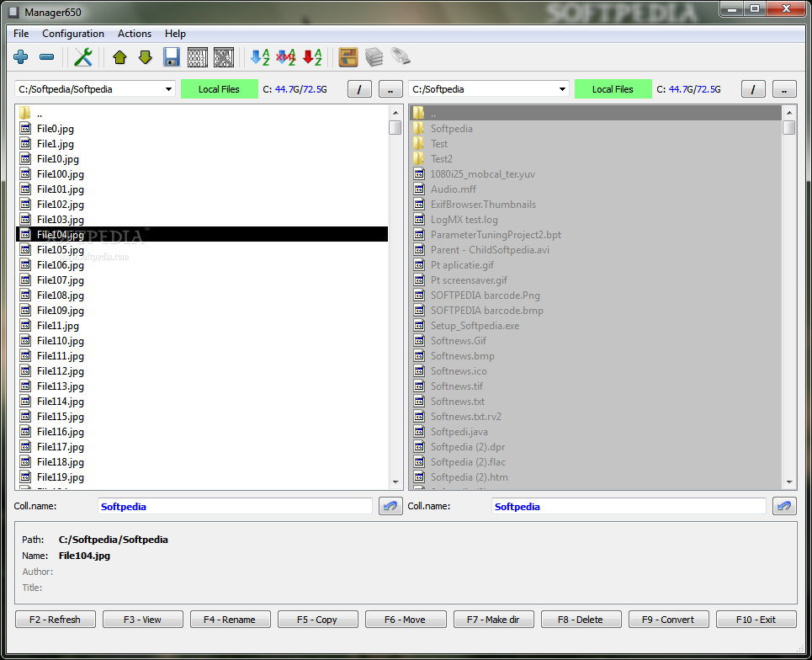Screen dimensions: 812x660
Task: Select ParameterTuningProject2.bpt in right pane
Action: [596, 235]
